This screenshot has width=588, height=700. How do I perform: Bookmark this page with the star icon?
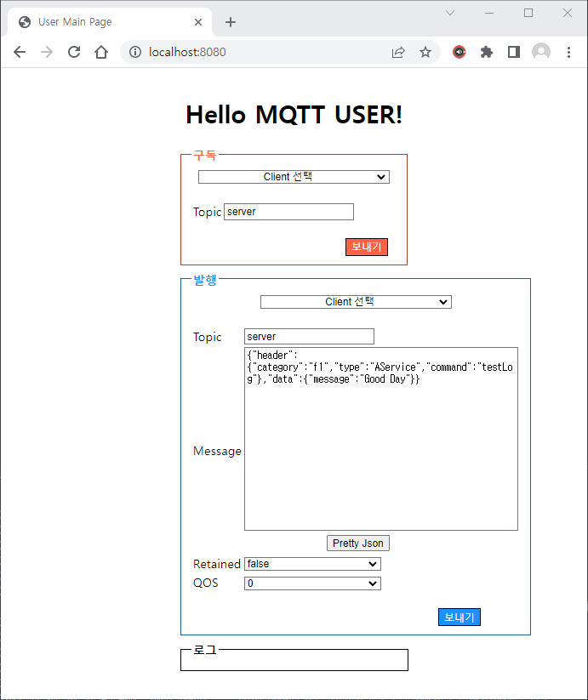point(425,52)
